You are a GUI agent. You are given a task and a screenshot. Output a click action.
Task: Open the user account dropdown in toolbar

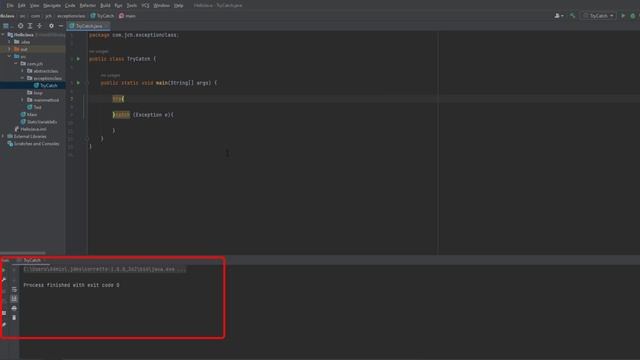click(x=559, y=16)
